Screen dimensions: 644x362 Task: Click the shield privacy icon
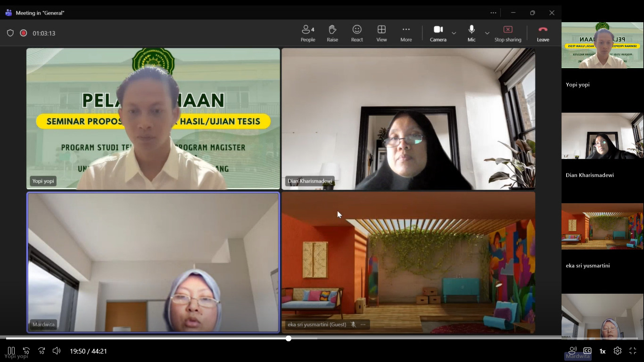[x=10, y=33]
